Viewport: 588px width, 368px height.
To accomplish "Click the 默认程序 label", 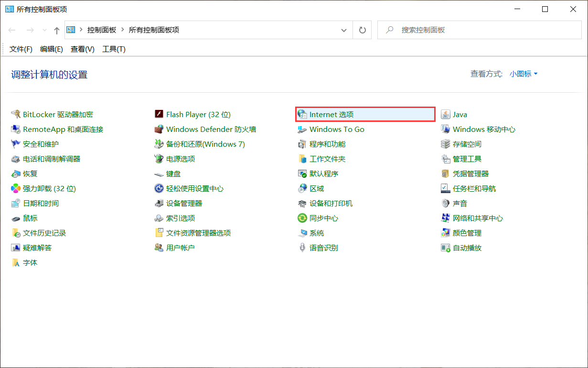I will [324, 173].
